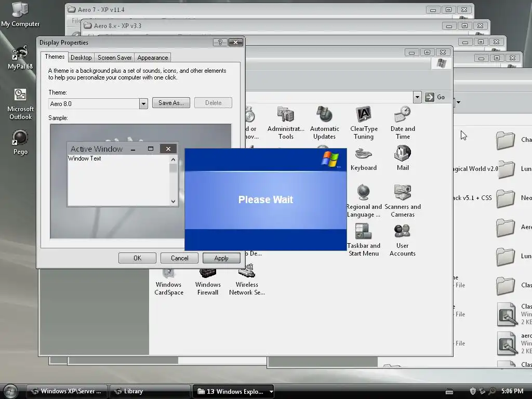Open Scanners and Cameras icon
Image resolution: width=532 pixels, height=399 pixels.
[403, 201]
